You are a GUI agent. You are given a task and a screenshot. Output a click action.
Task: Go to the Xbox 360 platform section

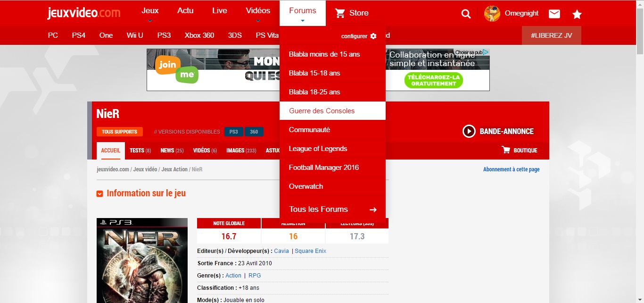[x=199, y=35]
